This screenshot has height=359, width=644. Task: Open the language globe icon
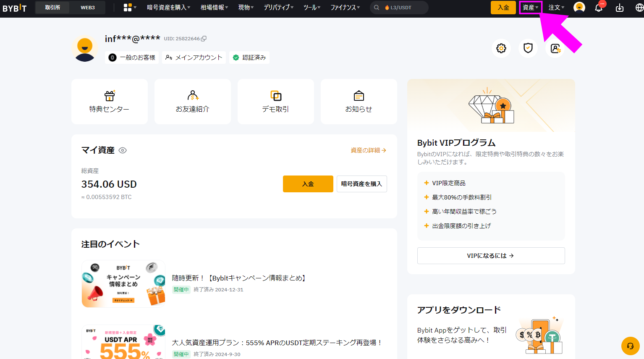click(x=639, y=8)
